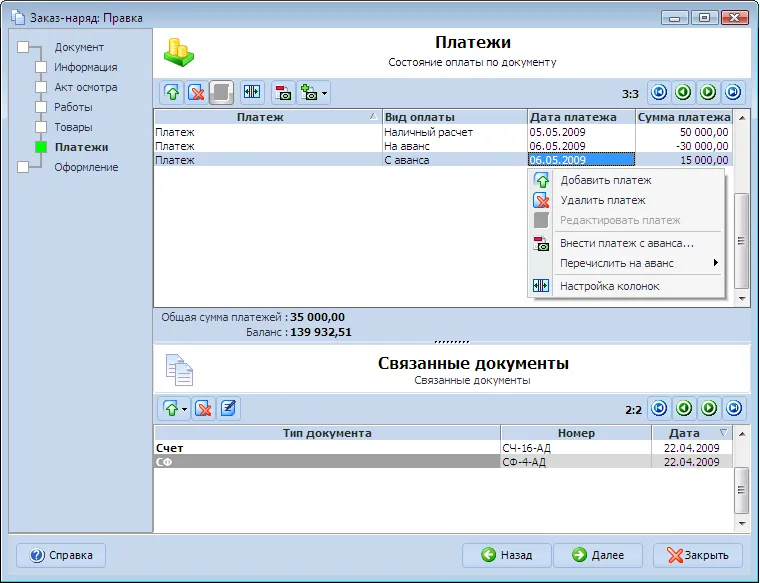Image resolution: width=760 pixels, height=583 pixels.
Task: Sort by Дата column in related documents
Action: [x=692, y=433]
